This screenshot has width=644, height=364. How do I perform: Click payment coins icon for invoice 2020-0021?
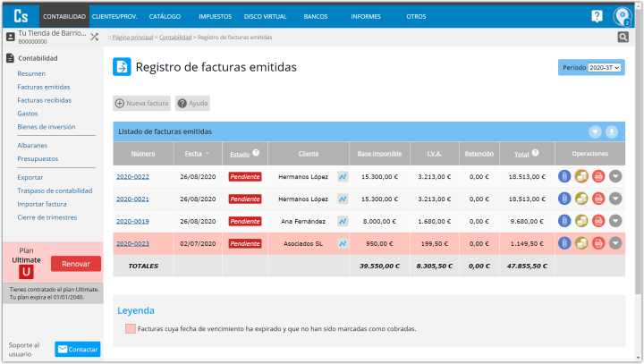[x=581, y=199]
